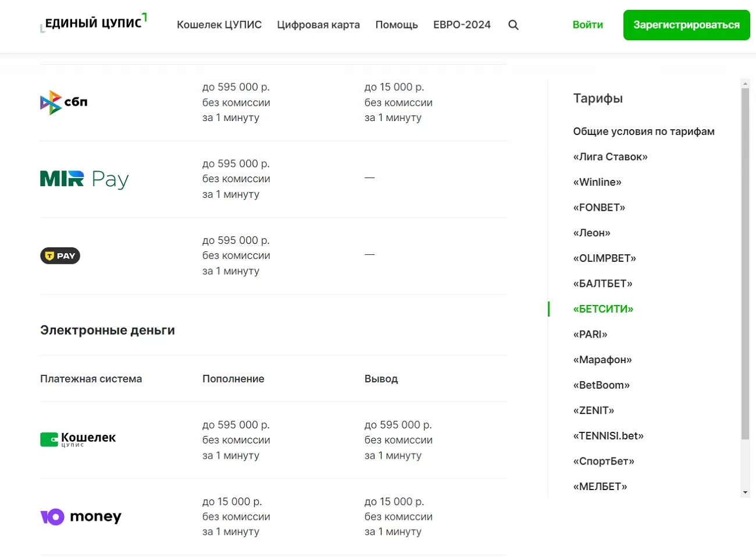Click the sidebar scroll down arrow
This screenshot has height=557, width=756.
(x=745, y=492)
